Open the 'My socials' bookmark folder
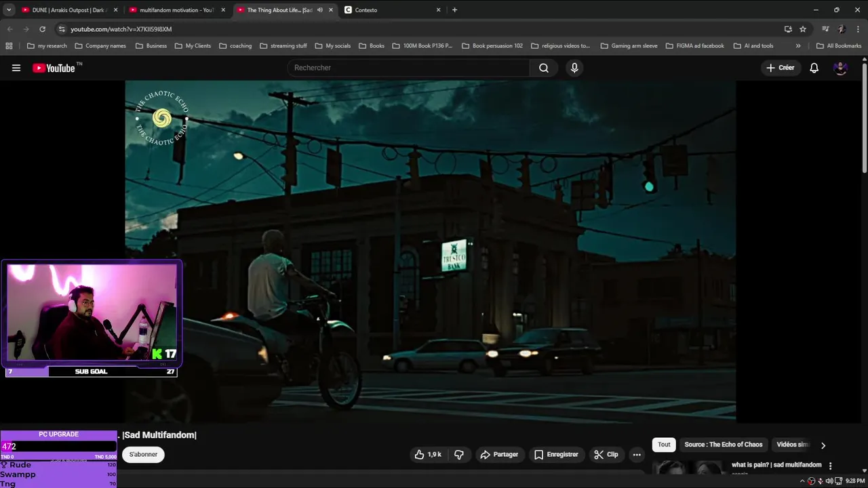Image resolution: width=868 pixels, height=488 pixels. click(333, 46)
